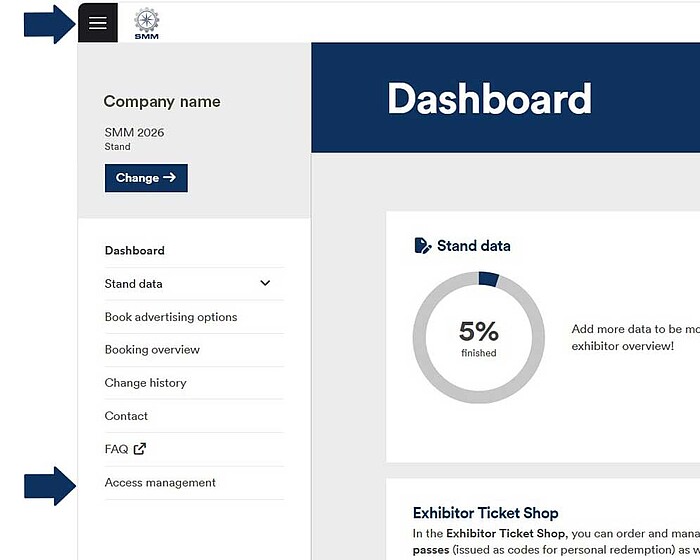Open Stand data menu item

click(134, 284)
